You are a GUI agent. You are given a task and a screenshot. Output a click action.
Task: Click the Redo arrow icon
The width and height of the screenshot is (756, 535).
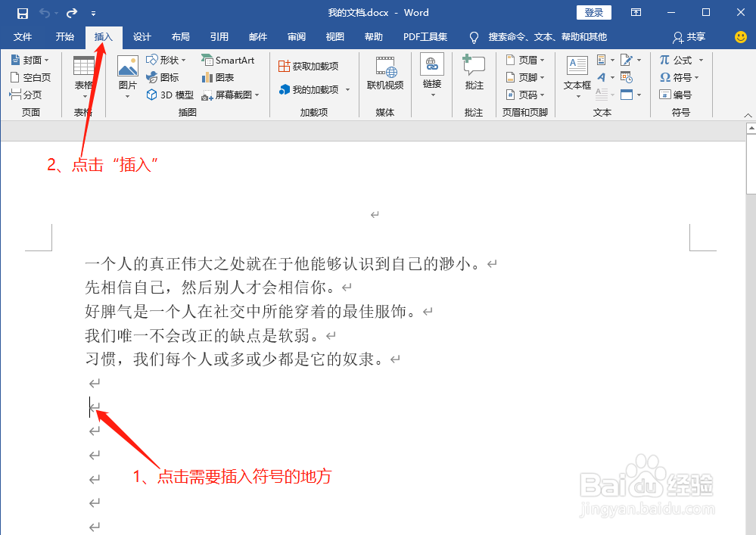(x=72, y=13)
